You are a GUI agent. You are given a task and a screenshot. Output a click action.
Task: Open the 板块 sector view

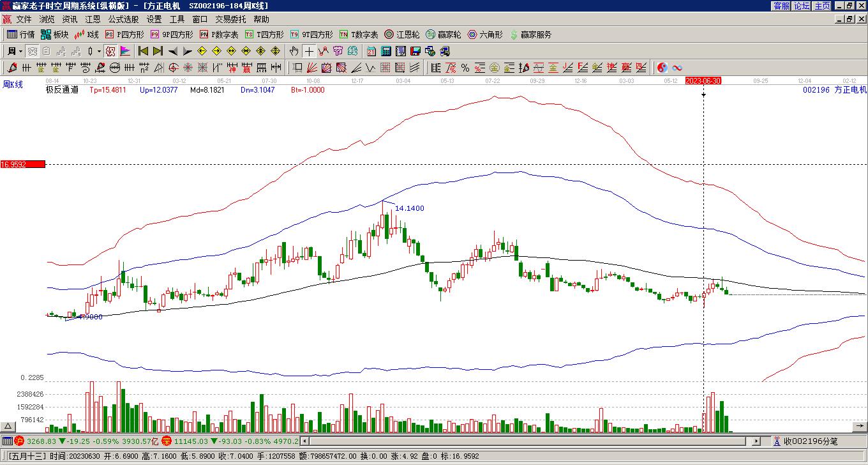pyautogui.click(x=54, y=34)
